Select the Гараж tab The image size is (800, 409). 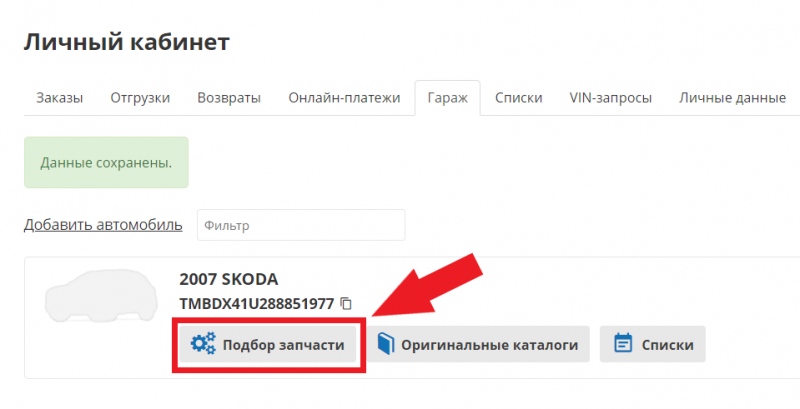pos(447,98)
